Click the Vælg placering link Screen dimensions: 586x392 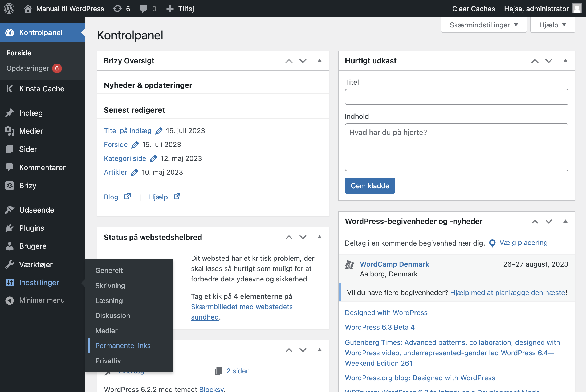[x=523, y=243]
